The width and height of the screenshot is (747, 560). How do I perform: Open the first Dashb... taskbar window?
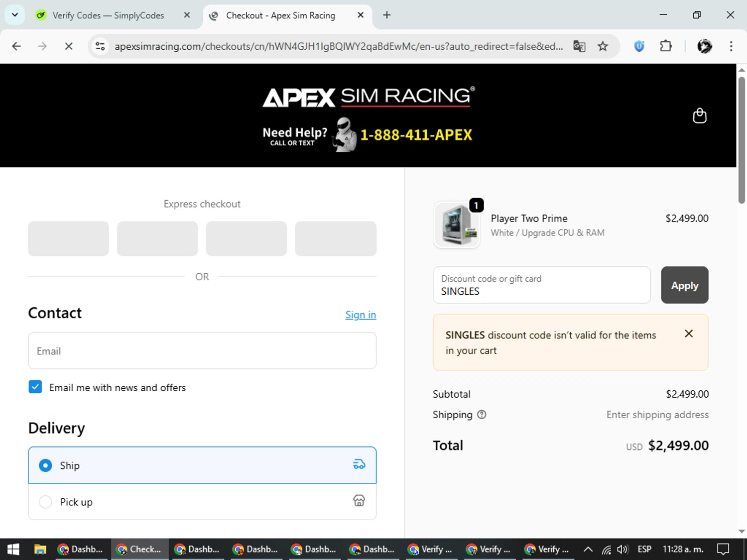click(81, 549)
